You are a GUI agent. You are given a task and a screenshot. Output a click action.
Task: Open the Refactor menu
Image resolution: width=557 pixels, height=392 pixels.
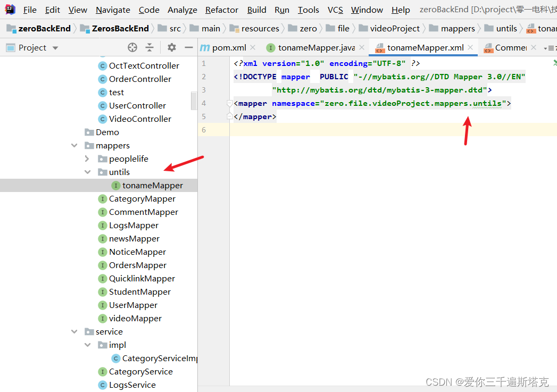(221, 10)
